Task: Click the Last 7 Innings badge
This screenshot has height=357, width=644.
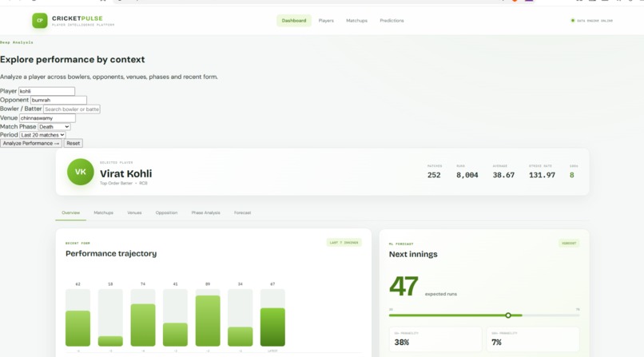Action: pos(344,243)
